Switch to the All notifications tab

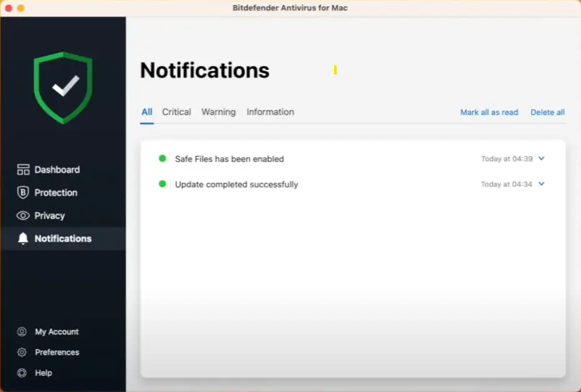tap(146, 112)
